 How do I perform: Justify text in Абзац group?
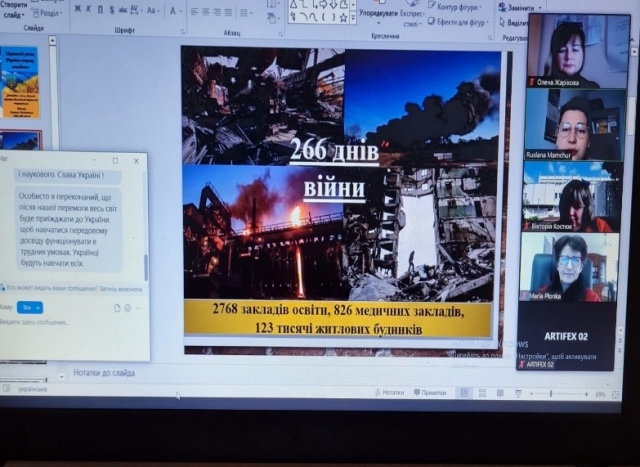(229, 13)
